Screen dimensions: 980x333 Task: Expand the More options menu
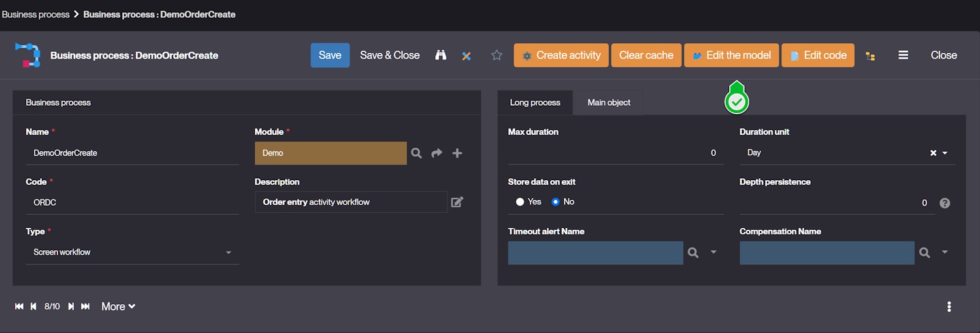(118, 306)
